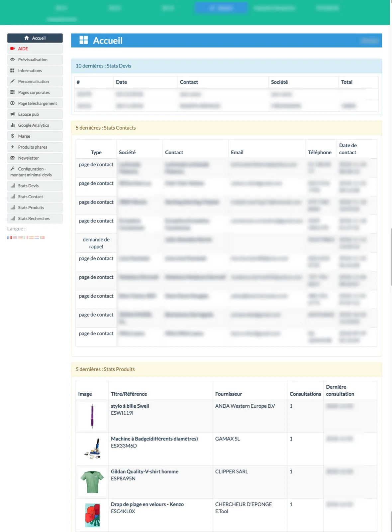Open Stats Devis from the sidebar
The image size is (392, 532).
tap(35, 186)
